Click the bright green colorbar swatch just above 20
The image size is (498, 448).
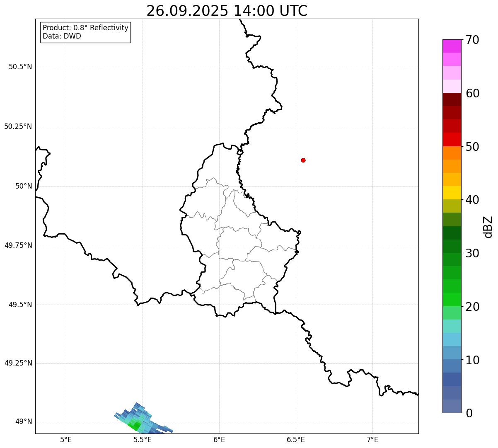coord(452,300)
